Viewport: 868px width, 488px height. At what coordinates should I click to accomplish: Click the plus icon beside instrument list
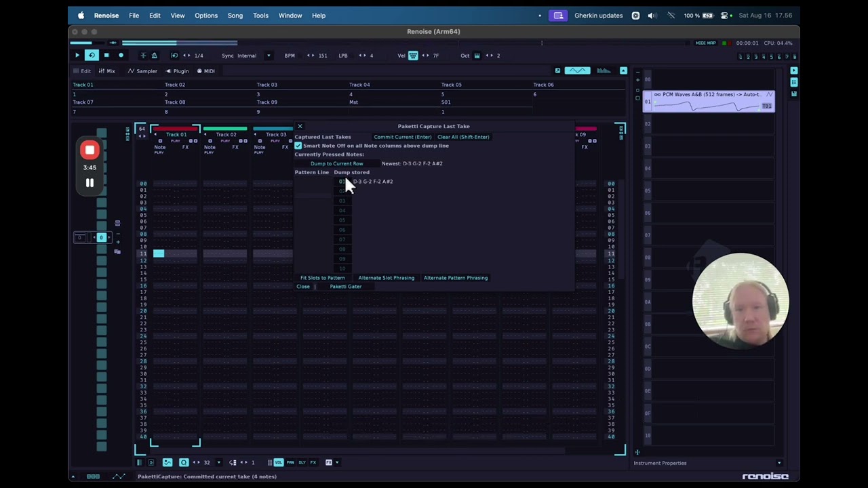tap(637, 80)
